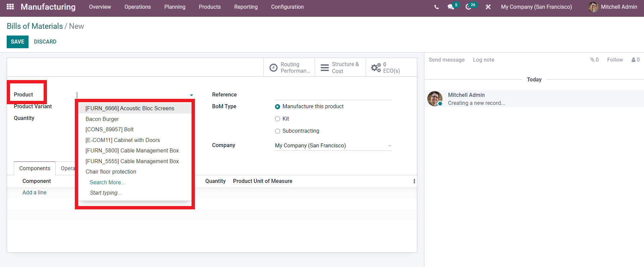Open the Planning menu
644x267 pixels.
(x=175, y=7)
